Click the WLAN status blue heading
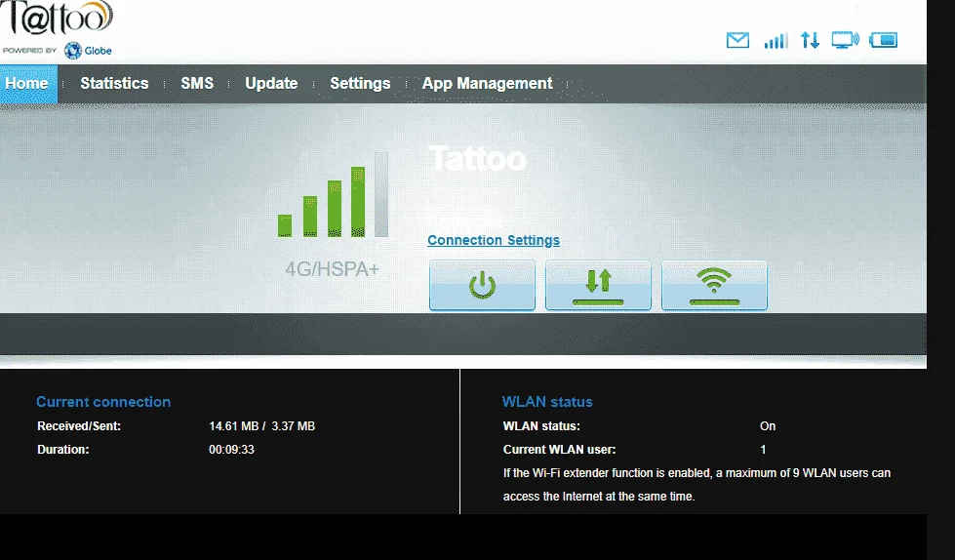This screenshot has height=560, width=955. [x=547, y=402]
